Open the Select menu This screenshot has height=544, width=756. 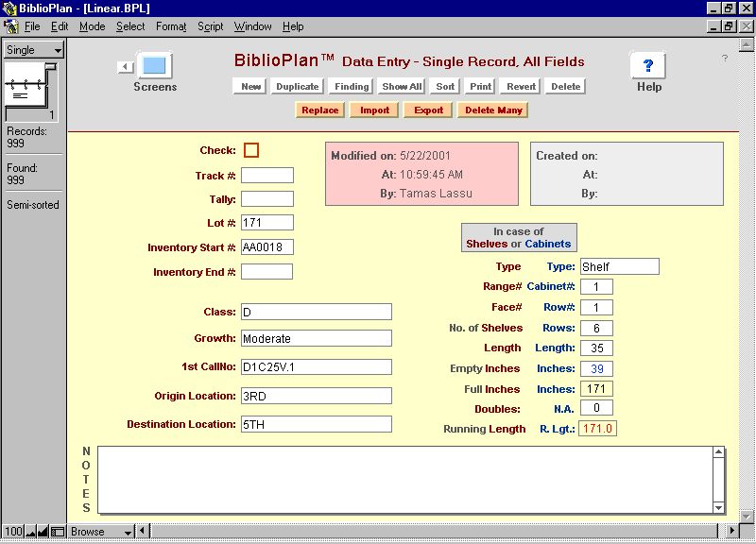click(130, 26)
